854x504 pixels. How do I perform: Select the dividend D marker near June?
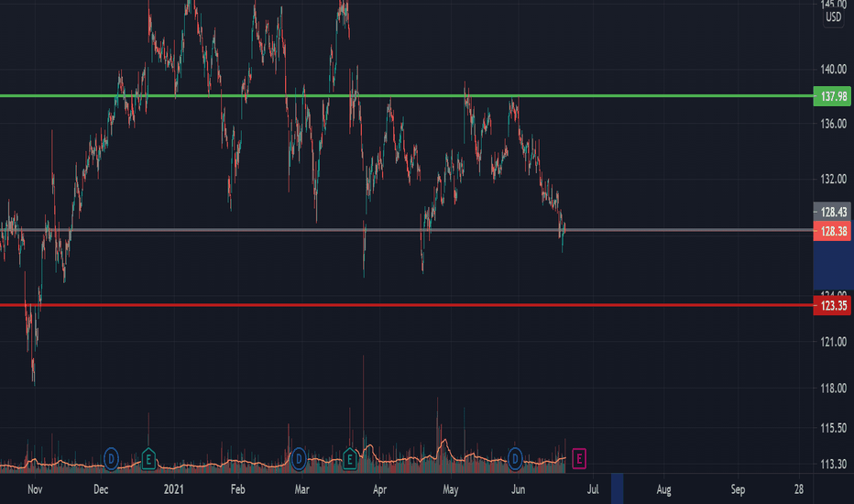515,459
